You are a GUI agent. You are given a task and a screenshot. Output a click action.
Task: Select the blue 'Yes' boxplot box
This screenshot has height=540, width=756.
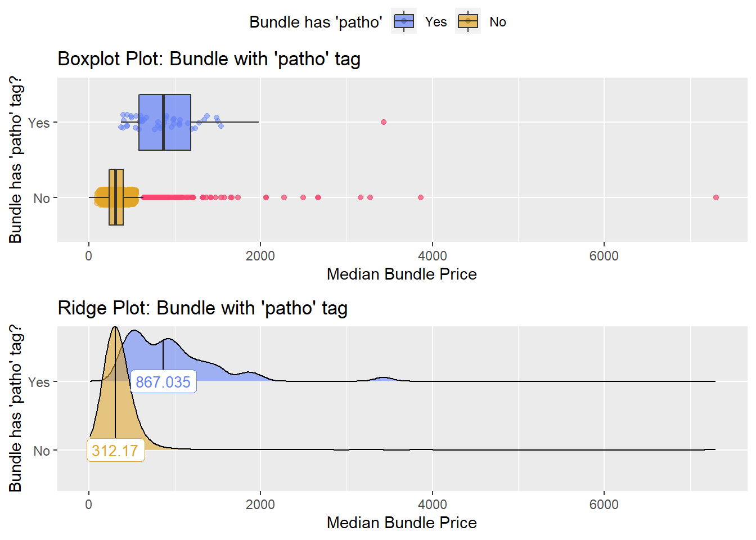(165, 122)
